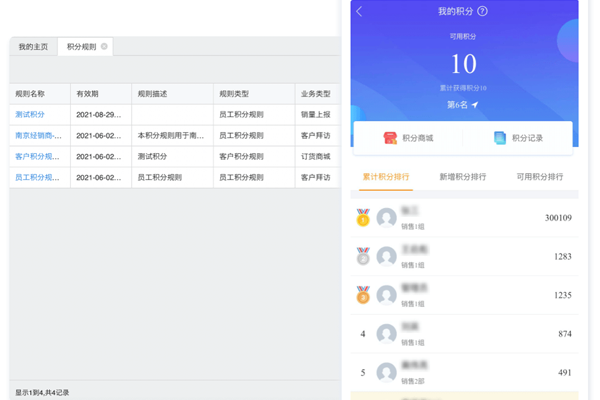Click the gold first-place medal icon
Image resolution: width=600 pixels, height=400 pixels.
363,218
